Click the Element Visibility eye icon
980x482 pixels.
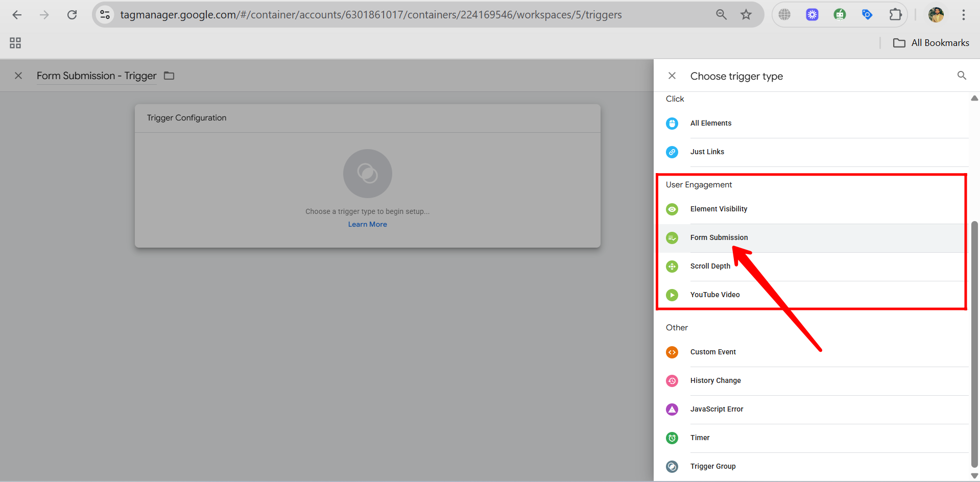[x=672, y=209]
